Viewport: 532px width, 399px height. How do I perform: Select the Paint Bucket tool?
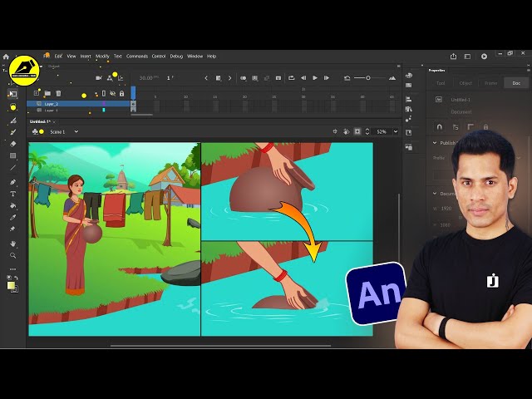[13, 205]
